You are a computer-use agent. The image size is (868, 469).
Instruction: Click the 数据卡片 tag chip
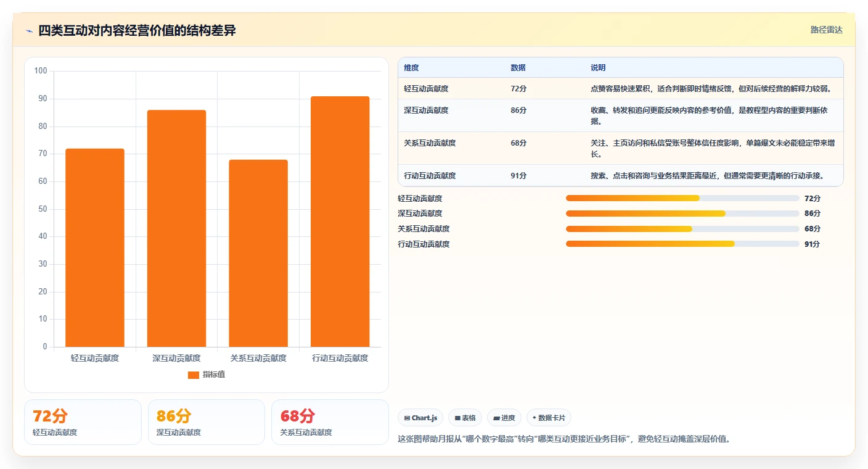pos(549,418)
